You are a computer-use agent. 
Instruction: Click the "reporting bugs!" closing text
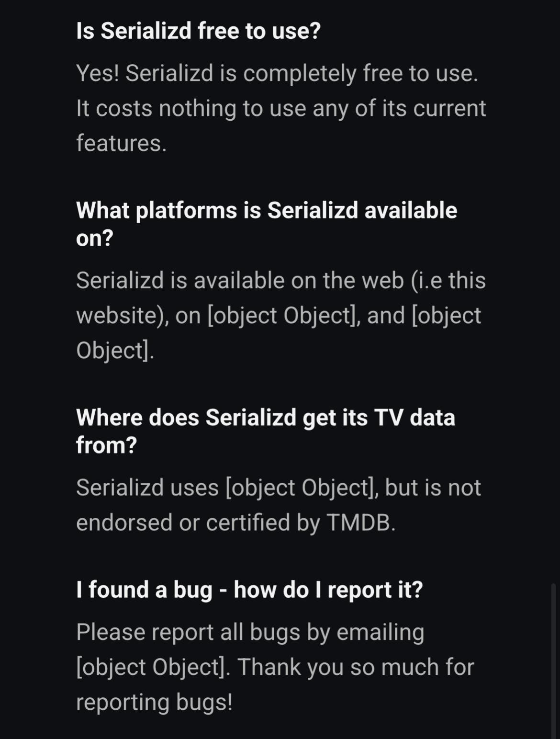point(154,702)
